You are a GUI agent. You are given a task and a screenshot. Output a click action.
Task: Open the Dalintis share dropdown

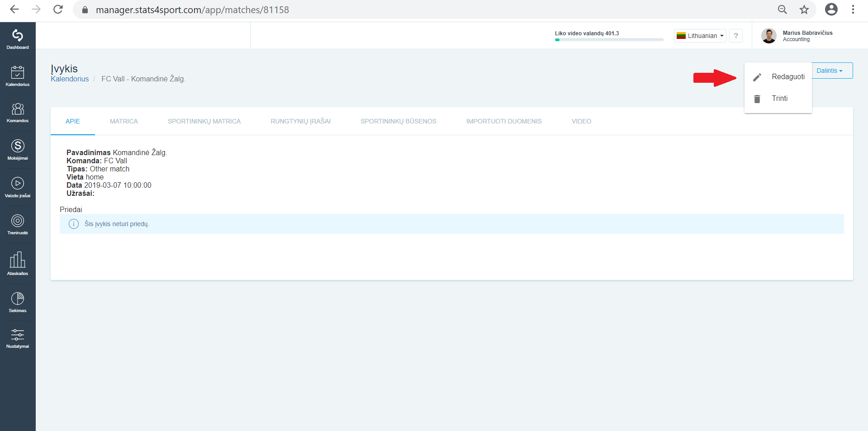click(832, 71)
